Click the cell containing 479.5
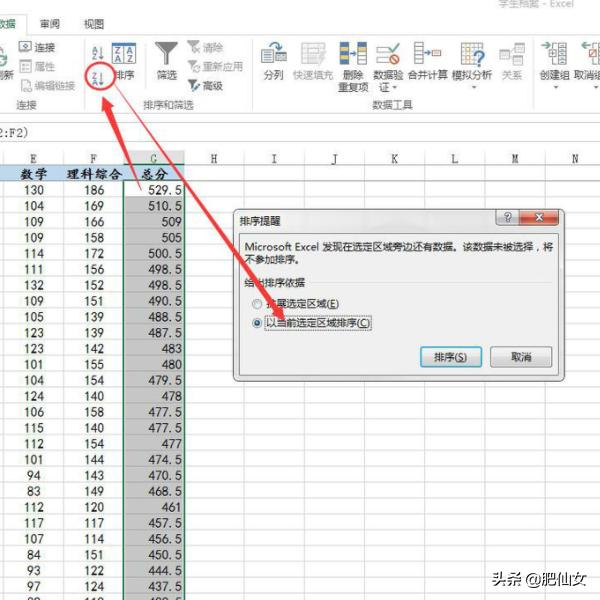Image resolution: width=600 pixels, height=600 pixels. coord(154,380)
